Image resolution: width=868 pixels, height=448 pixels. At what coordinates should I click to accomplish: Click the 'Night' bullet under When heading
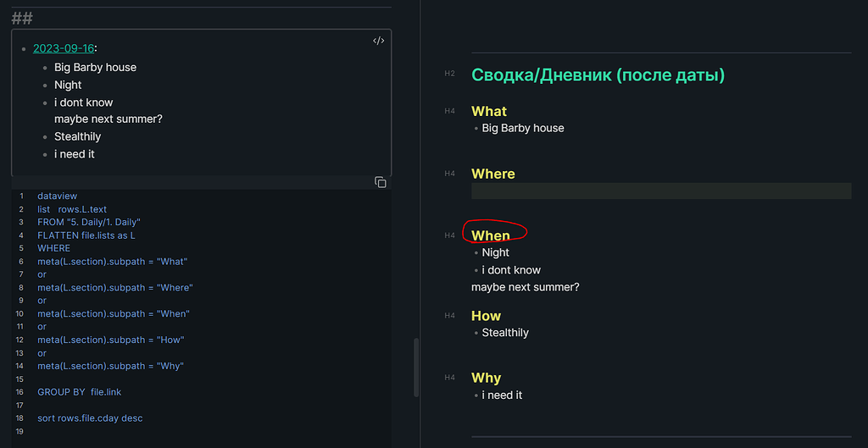point(496,252)
